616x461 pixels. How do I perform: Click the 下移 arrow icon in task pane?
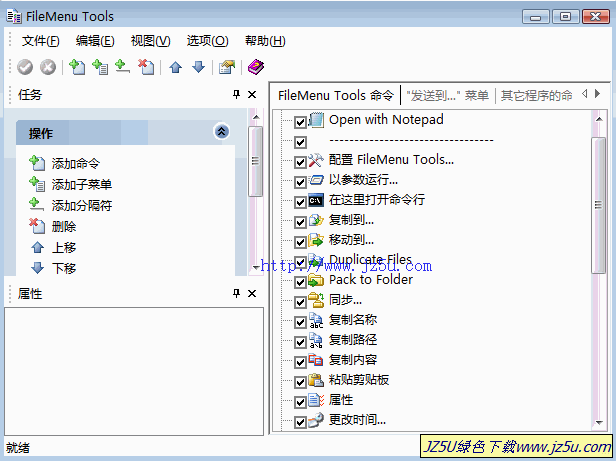(37, 268)
